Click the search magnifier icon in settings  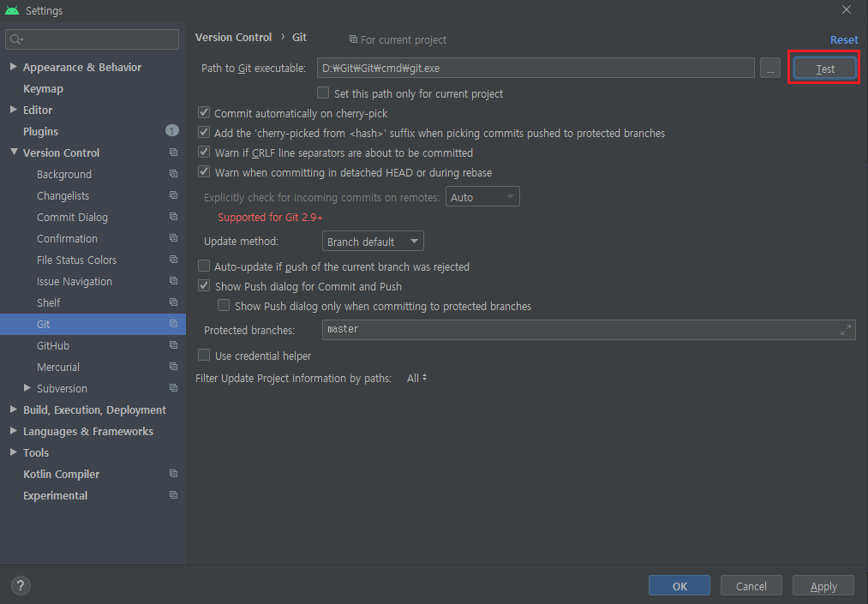pos(16,39)
